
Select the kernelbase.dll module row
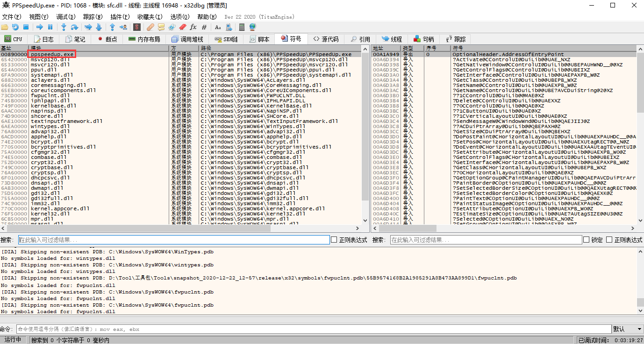pos(181,106)
